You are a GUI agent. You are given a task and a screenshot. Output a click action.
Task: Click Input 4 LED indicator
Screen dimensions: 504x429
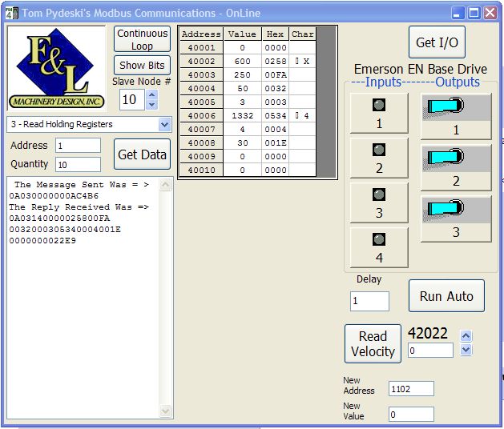(x=379, y=239)
